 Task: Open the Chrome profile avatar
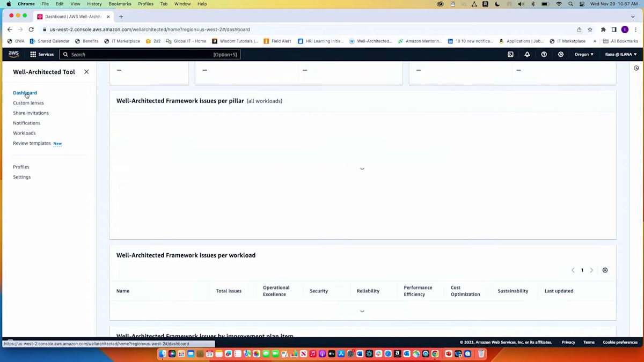625,29
